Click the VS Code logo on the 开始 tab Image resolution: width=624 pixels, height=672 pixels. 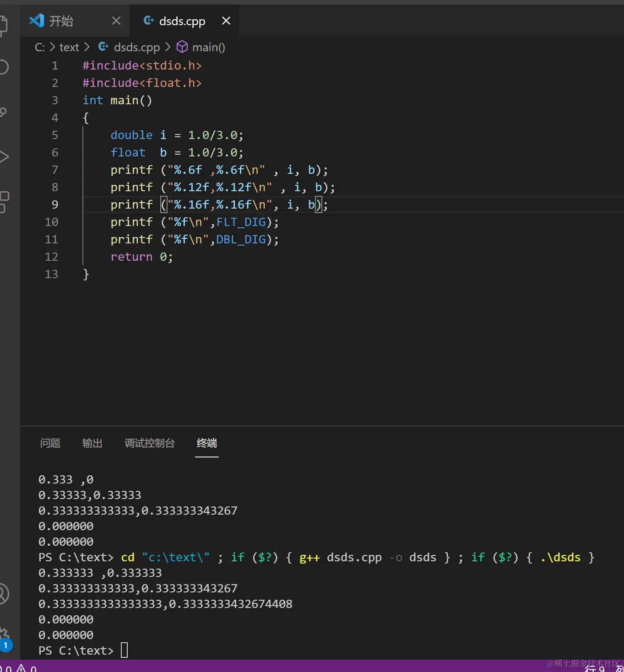(x=36, y=21)
